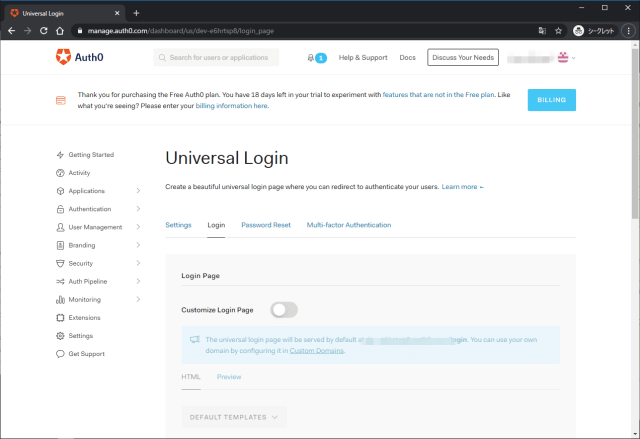Open the account tenant dropdown chevron
This screenshot has width=640, height=439.
(573, 58)
